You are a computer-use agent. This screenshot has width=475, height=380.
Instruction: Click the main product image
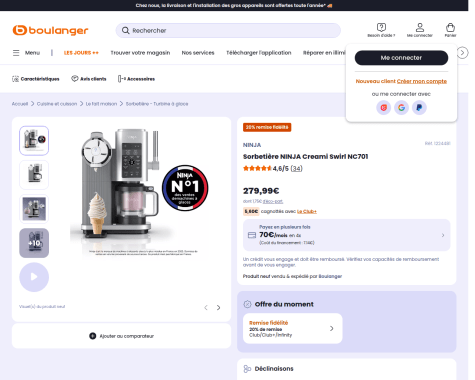(x=140, y=192)
